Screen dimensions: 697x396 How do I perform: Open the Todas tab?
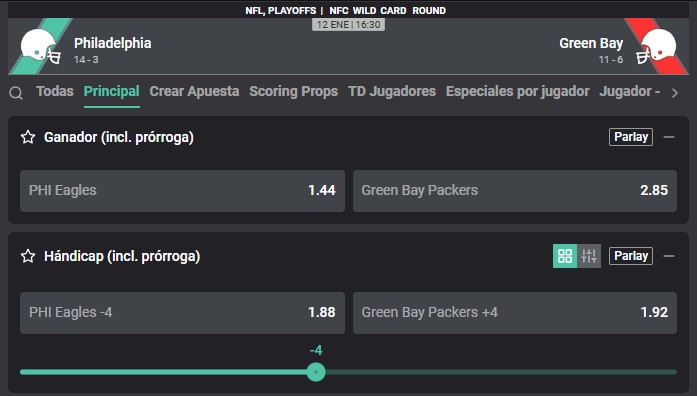pyautogui.click(x=55, y=91)
